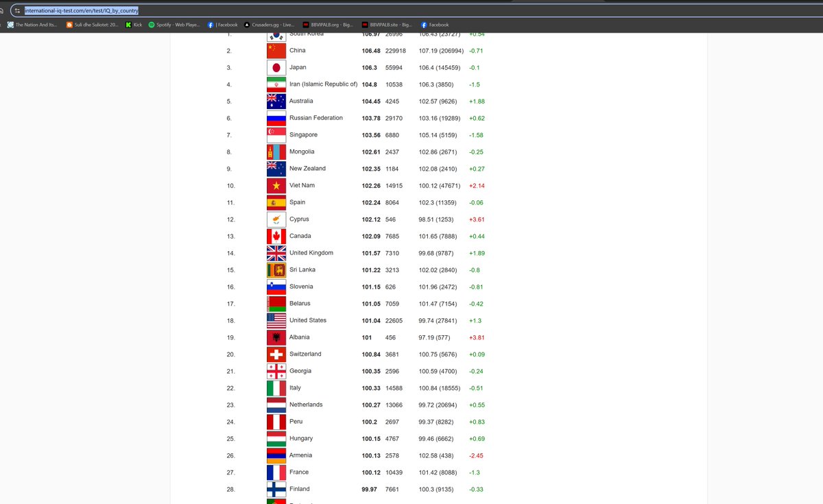Viewport: 823px width, 504px height.
Task: Click the Belarus flag image
Action: pos(276,304)
